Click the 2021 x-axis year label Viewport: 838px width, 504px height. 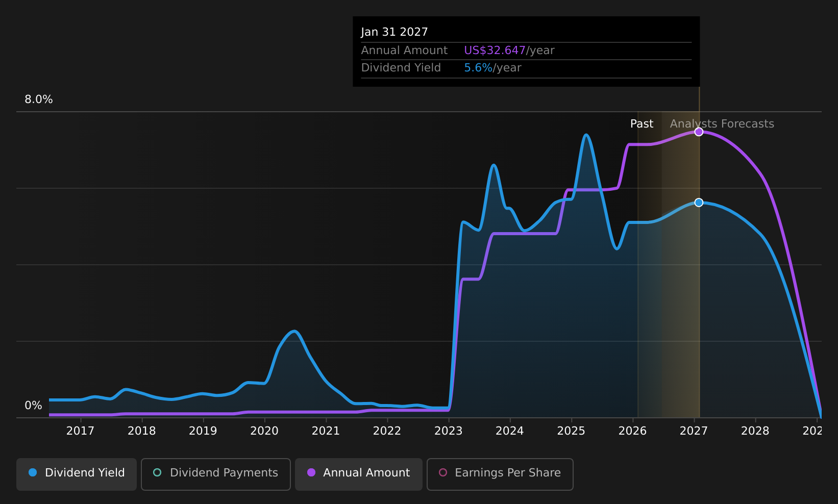tap(326, 431)
